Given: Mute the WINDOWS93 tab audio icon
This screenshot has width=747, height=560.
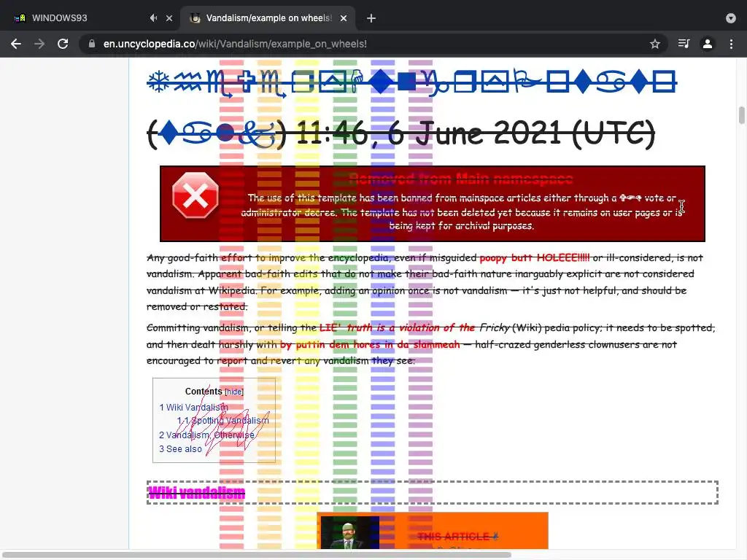Looking at the screenshot, I should click(x=153, y=18).
